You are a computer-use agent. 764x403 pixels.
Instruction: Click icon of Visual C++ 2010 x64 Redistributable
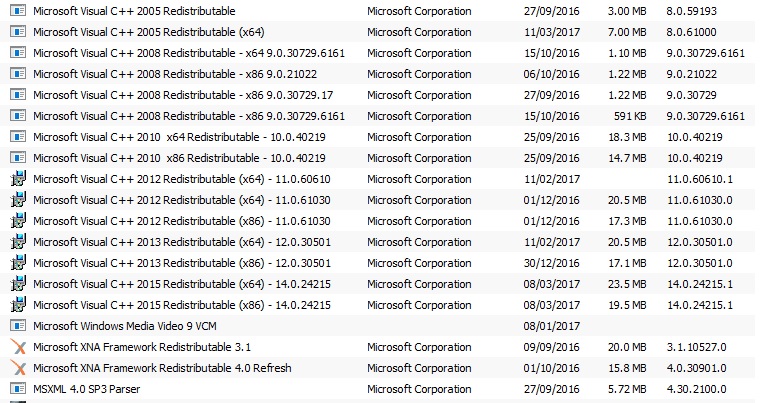pyautogui.click(x=18, y=137)
